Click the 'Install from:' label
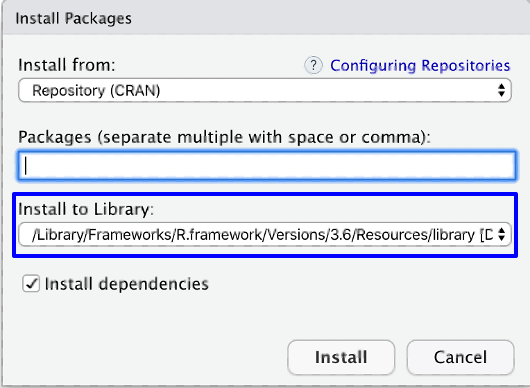530x388 pixels. pos(67,65)
